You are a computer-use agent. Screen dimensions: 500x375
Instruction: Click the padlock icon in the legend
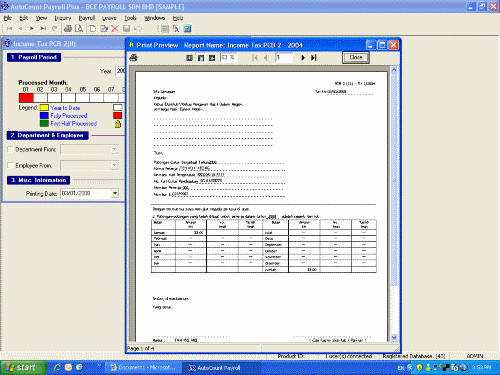(118, 124)
